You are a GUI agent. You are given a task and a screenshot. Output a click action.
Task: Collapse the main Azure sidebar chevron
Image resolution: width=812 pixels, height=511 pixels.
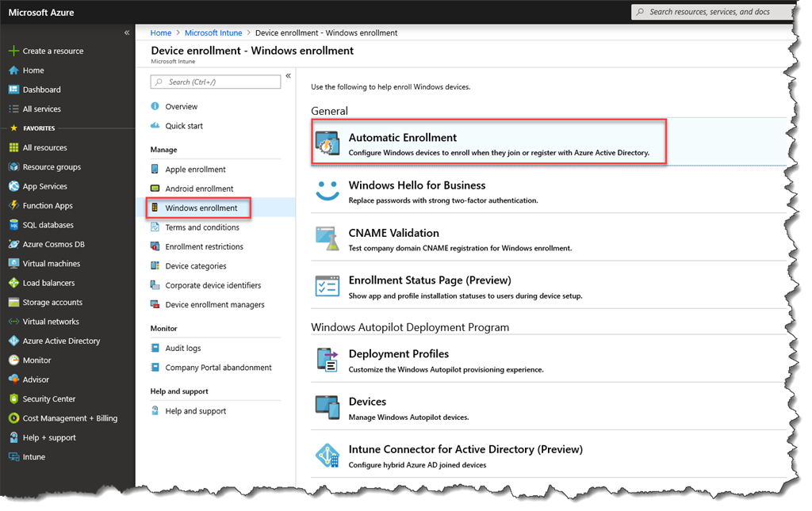(x=126, y=32)
